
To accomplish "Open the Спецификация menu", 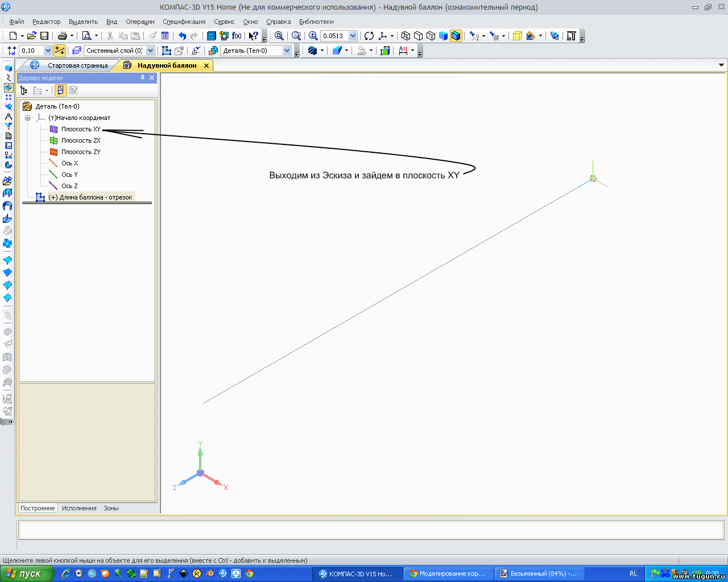I will click(184, 22).
